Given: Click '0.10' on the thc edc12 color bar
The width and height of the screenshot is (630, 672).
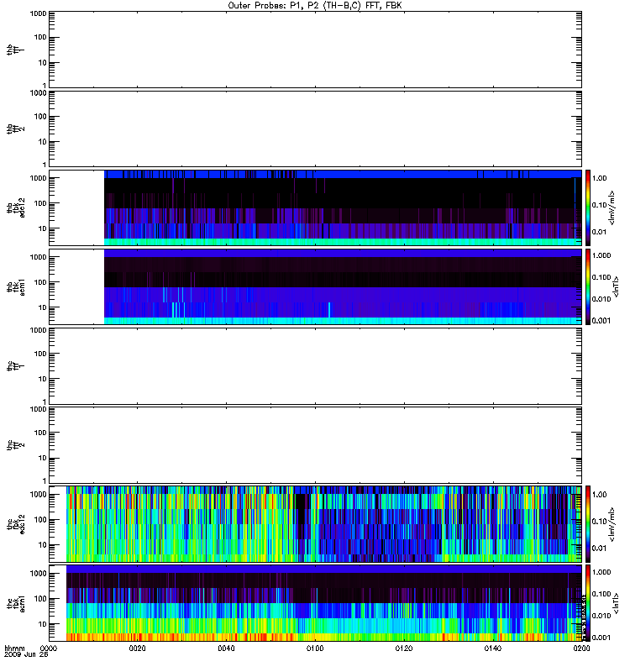Looking at the screenshot, I should pos(599,521).
